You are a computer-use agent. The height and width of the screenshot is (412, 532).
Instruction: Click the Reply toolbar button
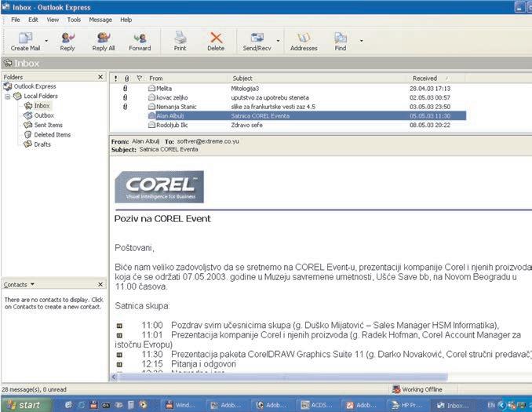67,41
